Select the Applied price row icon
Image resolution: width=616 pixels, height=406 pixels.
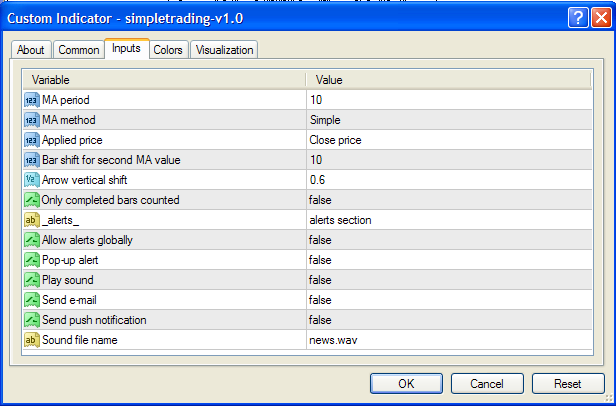[31, 140]
